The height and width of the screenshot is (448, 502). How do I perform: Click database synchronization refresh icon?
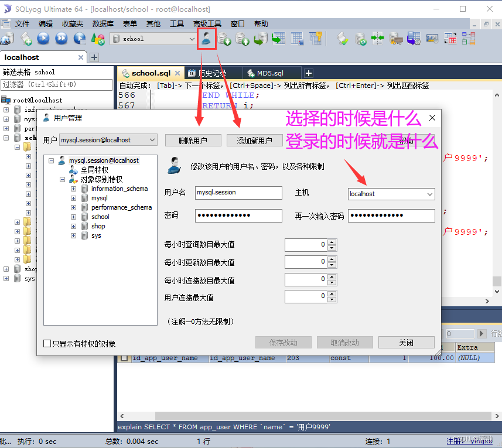(360, 39)
